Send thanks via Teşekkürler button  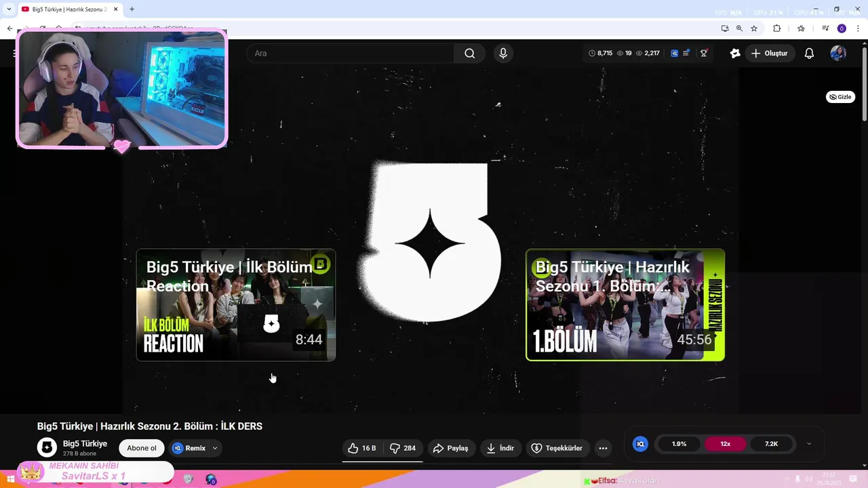tap(557, 448)
